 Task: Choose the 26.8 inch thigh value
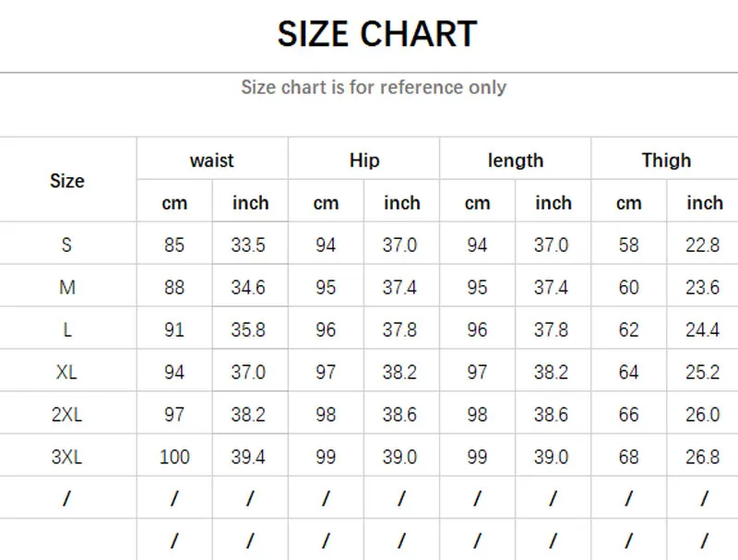click(703, 458)
